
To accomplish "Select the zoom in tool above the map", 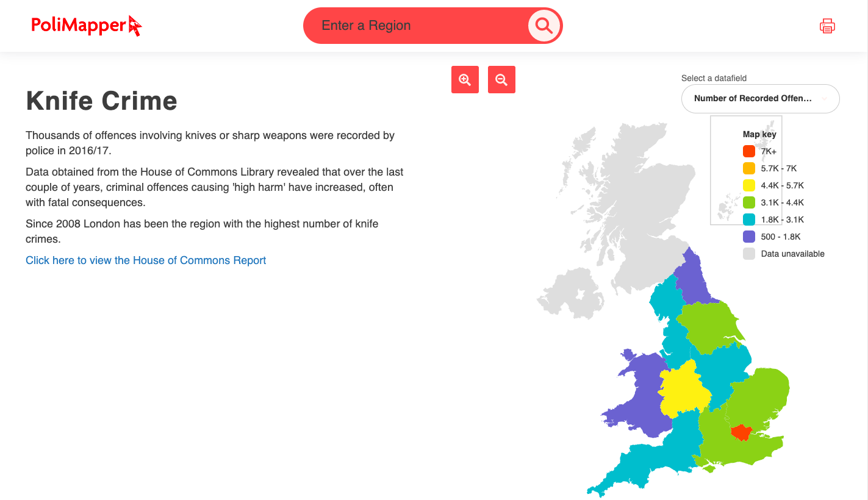I will click(x=465, y=79).
